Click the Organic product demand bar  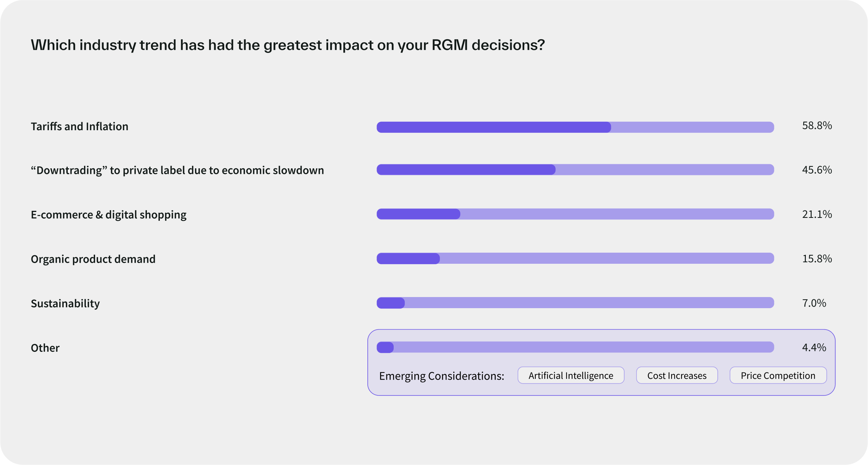(575, 259)
